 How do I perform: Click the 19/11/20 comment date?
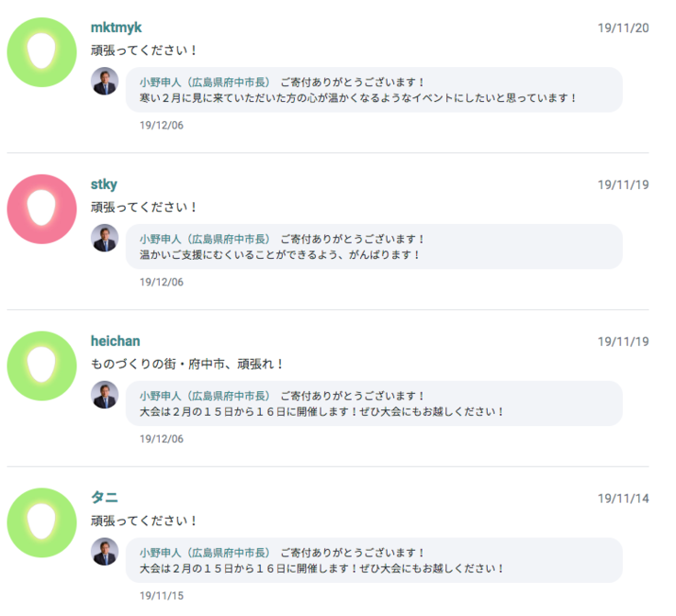click(x=623, y=28)
